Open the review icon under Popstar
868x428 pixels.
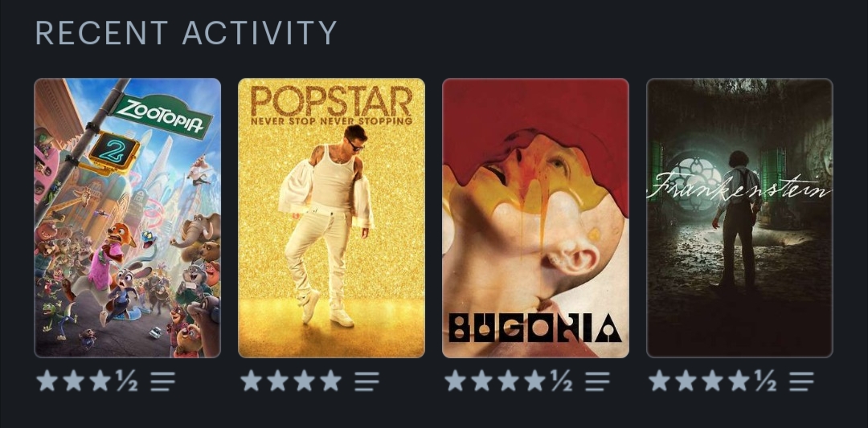(x=367, y=381)
